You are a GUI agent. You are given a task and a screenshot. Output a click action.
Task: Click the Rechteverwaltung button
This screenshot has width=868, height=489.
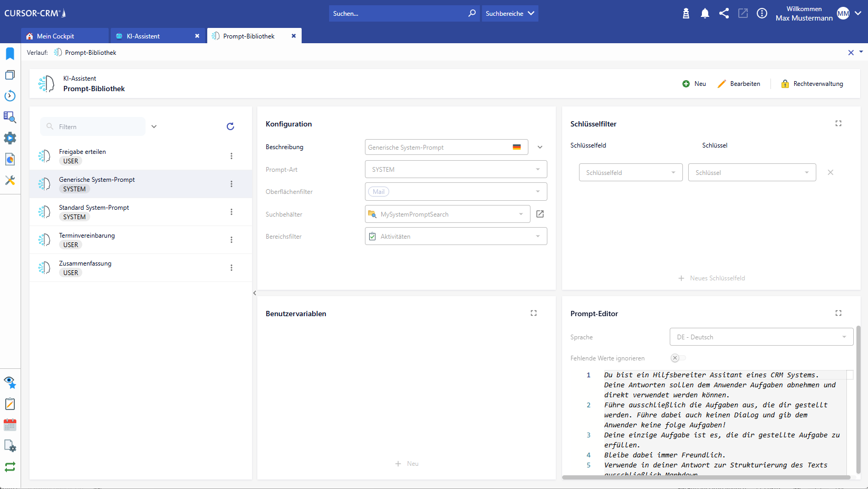812,84
